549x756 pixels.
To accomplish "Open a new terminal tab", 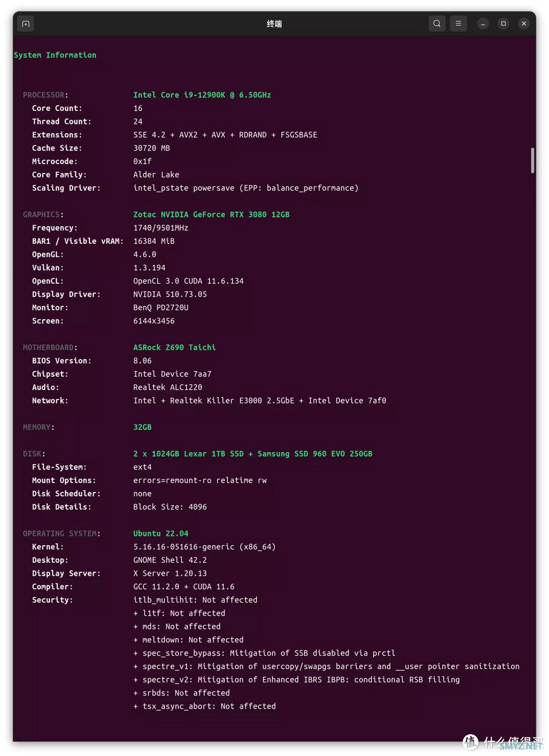I will click(x=26, y=24).
